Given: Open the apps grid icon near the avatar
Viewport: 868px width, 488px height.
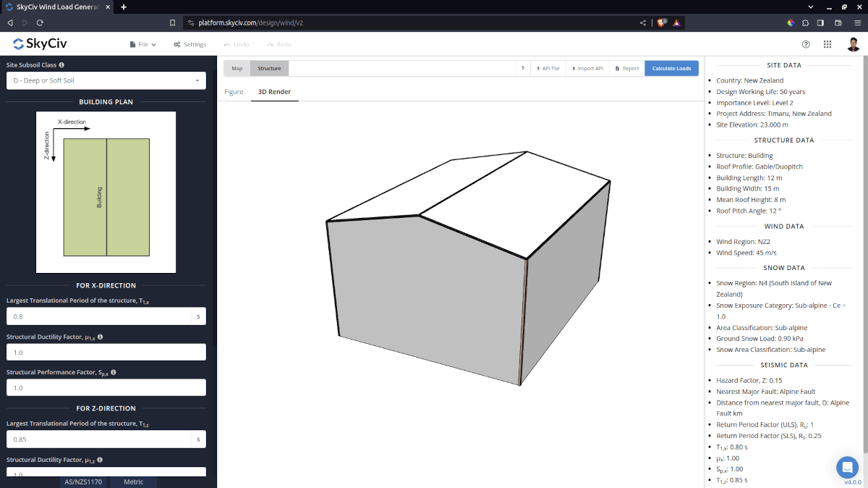Looking at the screenshot, I should (827, 44).
